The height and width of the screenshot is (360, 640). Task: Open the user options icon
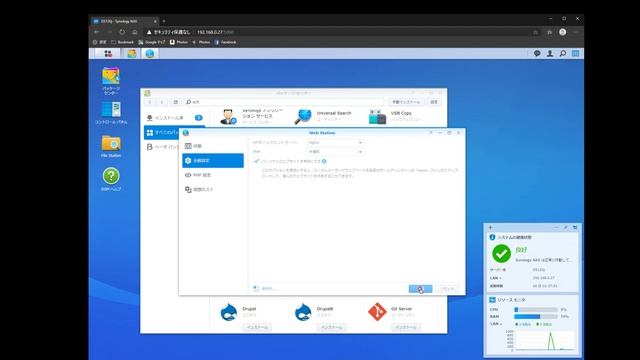[550, 53]
